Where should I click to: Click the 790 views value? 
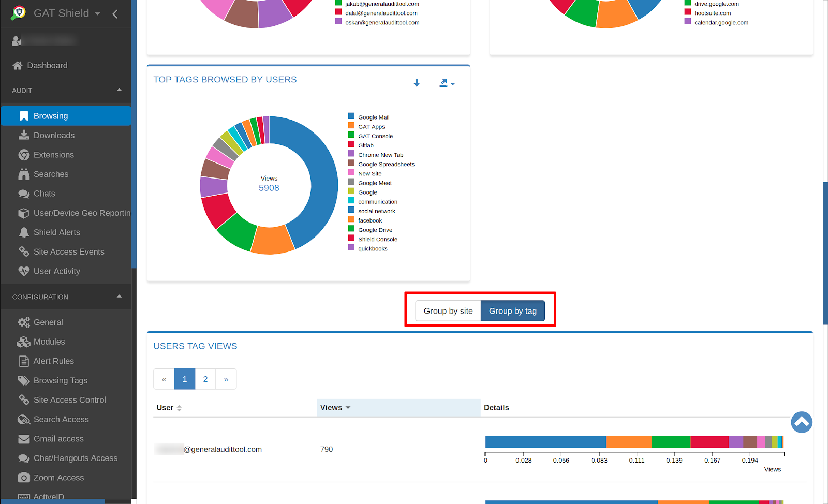[327, 449]
